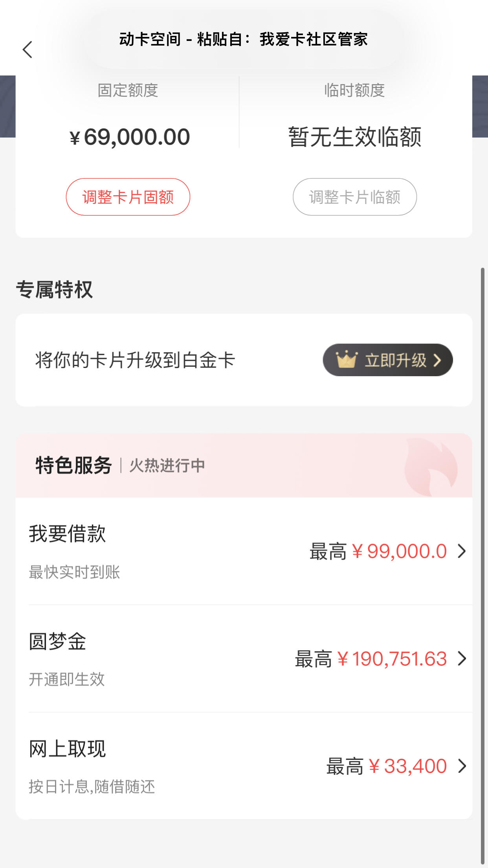Viewport: 488px width, 868px height.
Task: Open 我要借款 via its right chevron
Action: click(462, 551)
